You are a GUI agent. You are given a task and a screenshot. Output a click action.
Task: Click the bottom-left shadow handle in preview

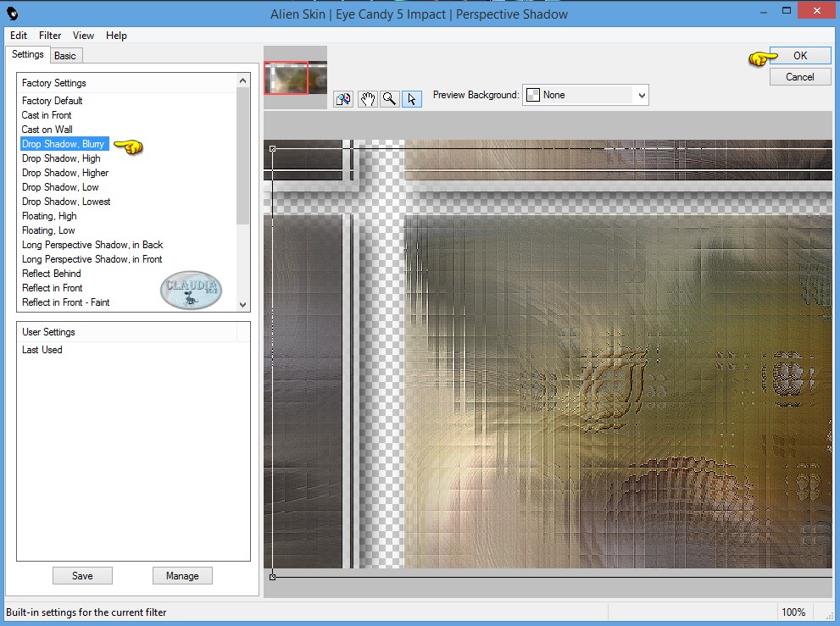click(273, 577)
